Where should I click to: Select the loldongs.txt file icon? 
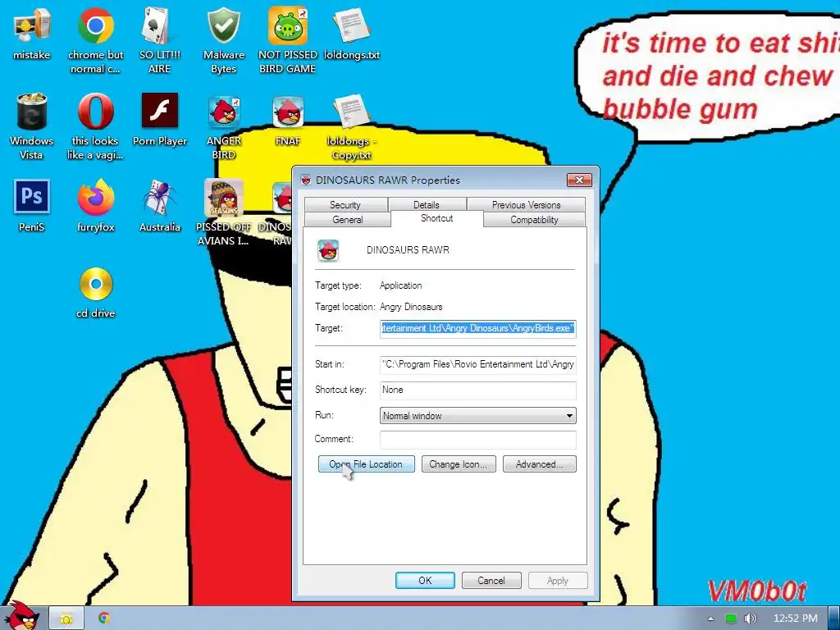click(352, 33)
